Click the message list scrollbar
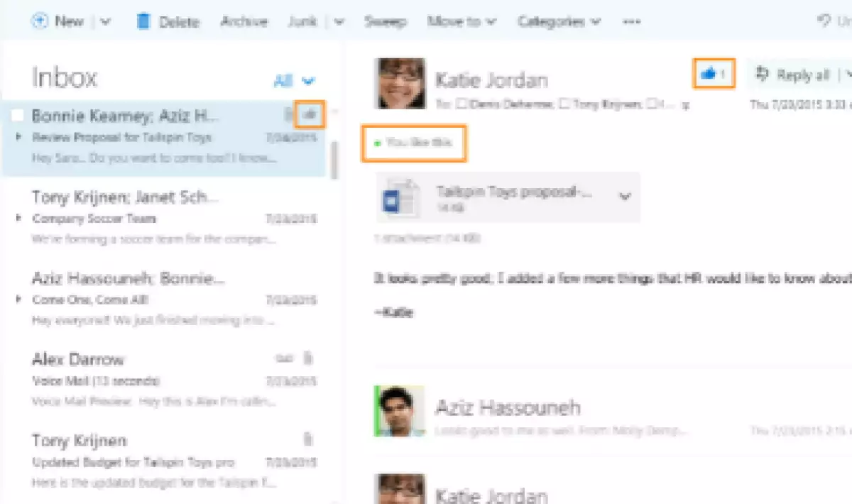Screen dimensions: 852x504 [334, 160]
